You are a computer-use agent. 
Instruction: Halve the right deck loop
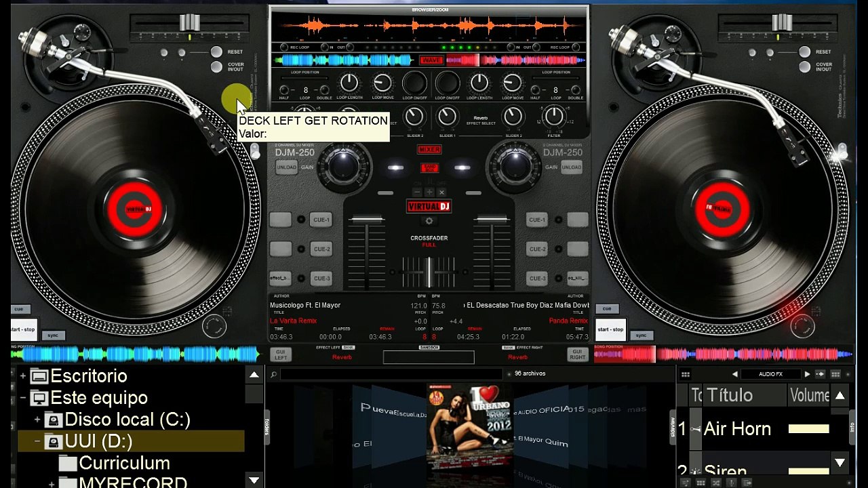(535, 90)
